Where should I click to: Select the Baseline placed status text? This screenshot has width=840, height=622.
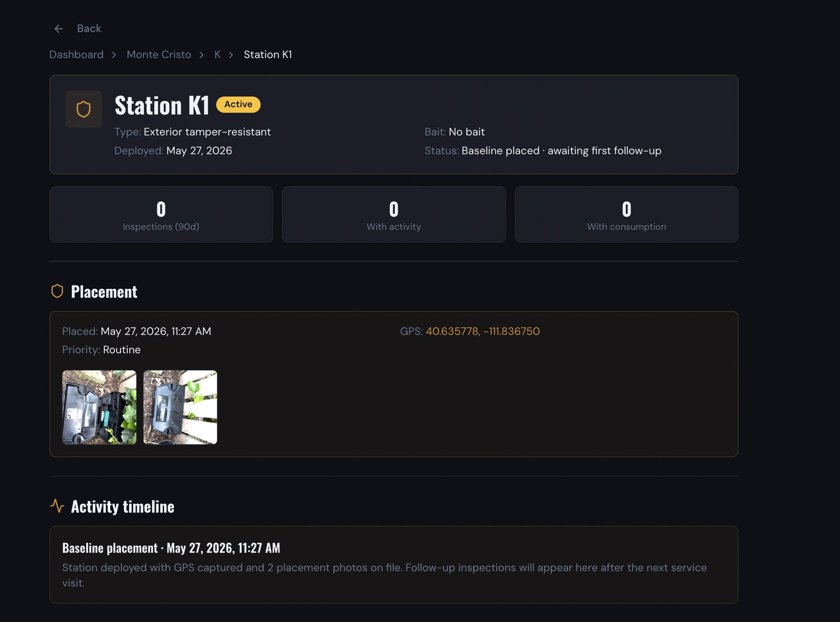coord(561,151)
